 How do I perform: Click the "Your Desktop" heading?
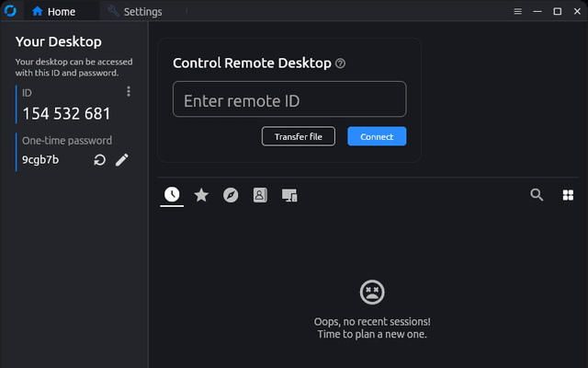click(x=59, y=41)
